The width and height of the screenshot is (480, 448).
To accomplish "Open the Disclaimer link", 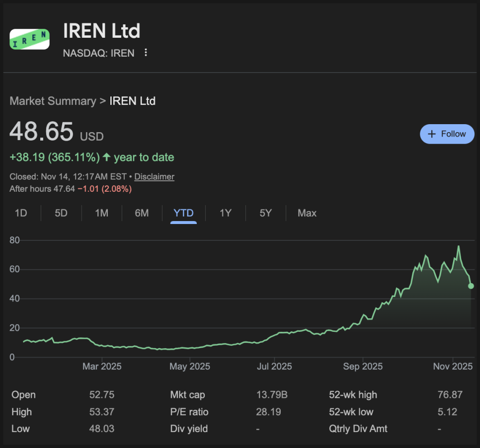I will point(154,177).
